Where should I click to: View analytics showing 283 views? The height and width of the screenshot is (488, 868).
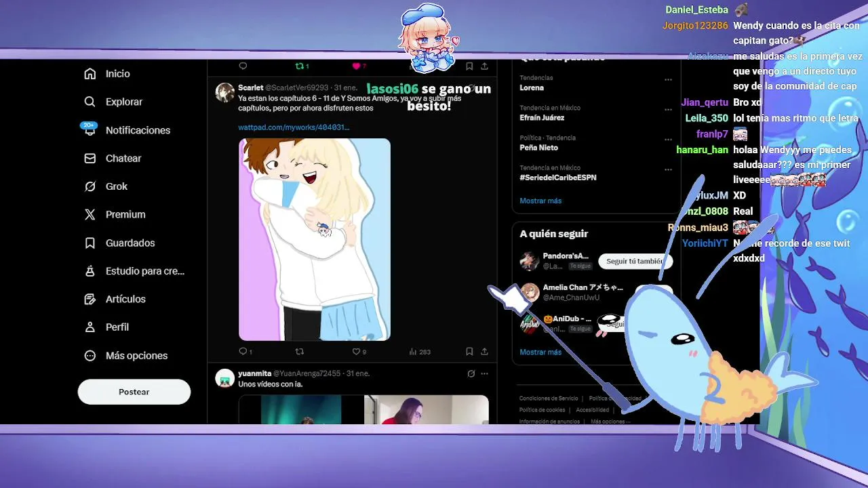pos(420,352)
